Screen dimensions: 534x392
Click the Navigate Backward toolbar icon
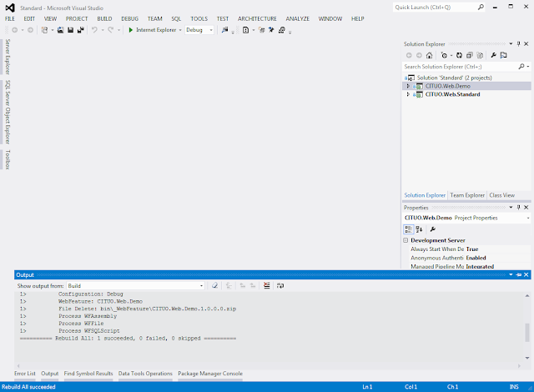15,30
